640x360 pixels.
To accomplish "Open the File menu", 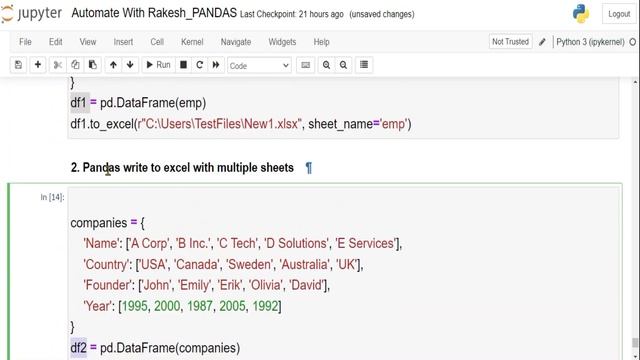I will click(x=25, y=42).
